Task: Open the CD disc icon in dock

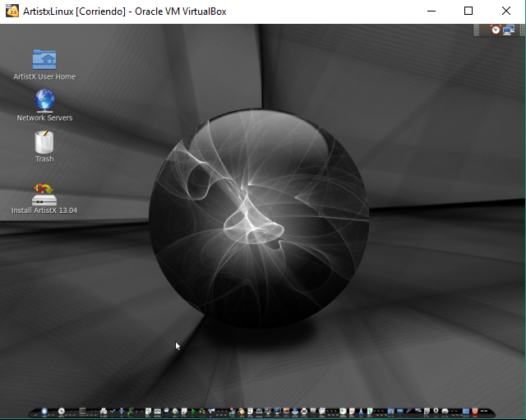Action: pos(61,410)
